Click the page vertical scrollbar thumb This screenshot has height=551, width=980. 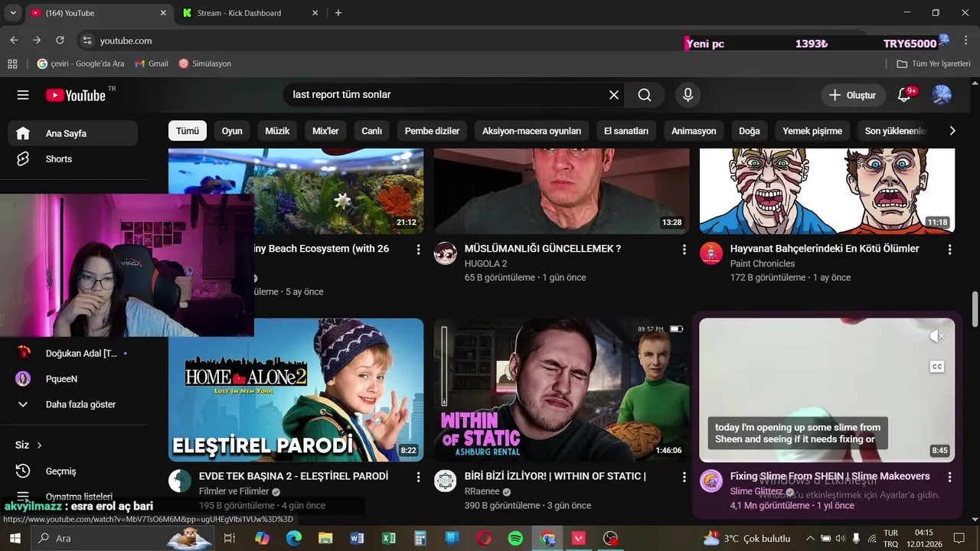[x=975, y=309]
